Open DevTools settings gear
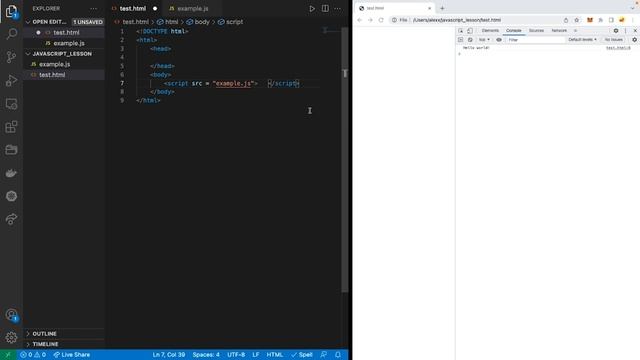 [x=616, y=31]
